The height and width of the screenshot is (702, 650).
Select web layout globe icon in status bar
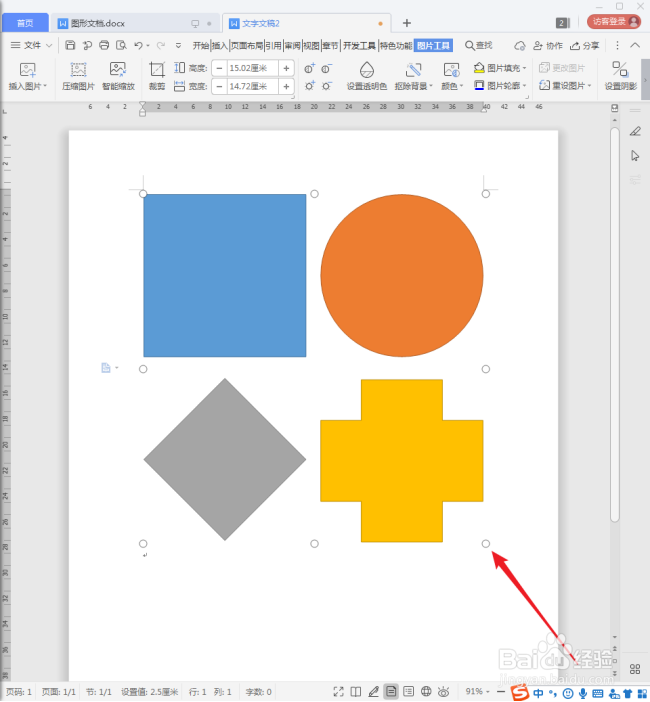tap(426, 692)
